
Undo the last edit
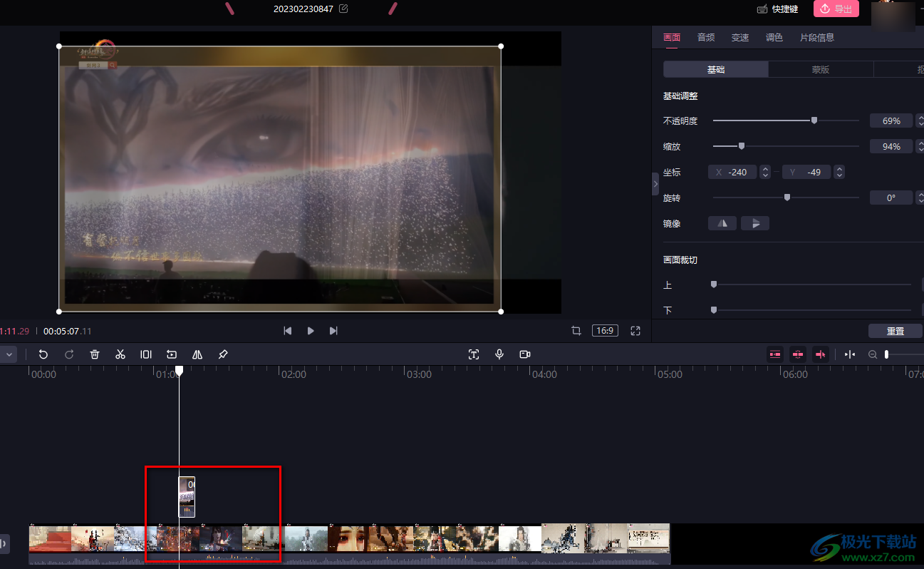coord(43,354)
